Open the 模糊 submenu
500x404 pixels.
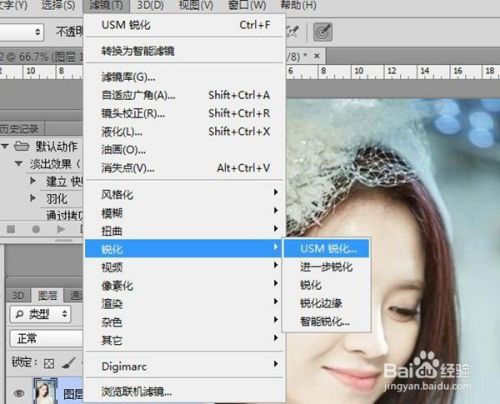[x=184, y=213]
